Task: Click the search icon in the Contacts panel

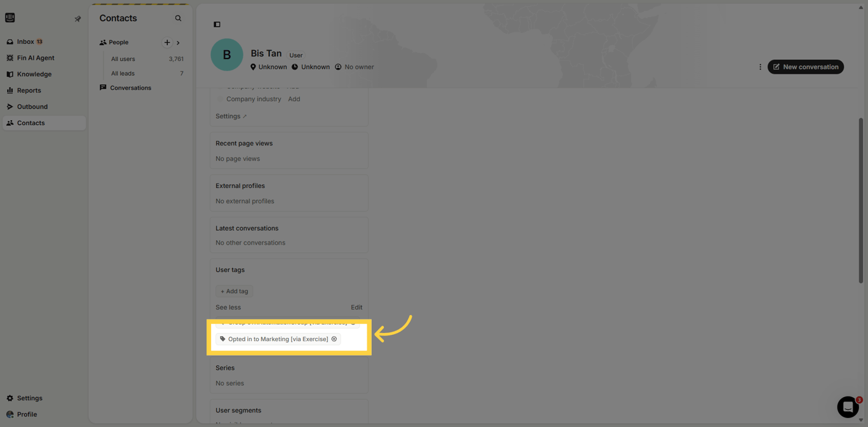Action: click(x=178, y=18)
